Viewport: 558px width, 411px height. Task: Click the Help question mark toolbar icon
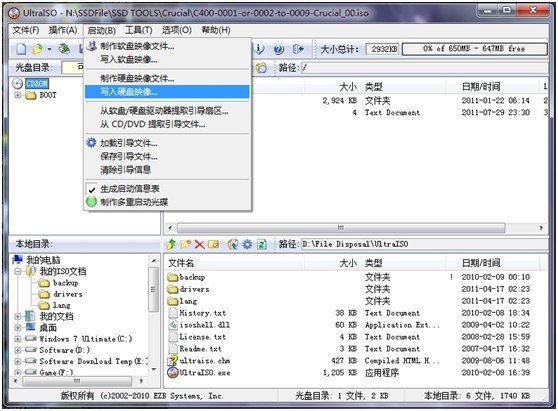point(279,49)
